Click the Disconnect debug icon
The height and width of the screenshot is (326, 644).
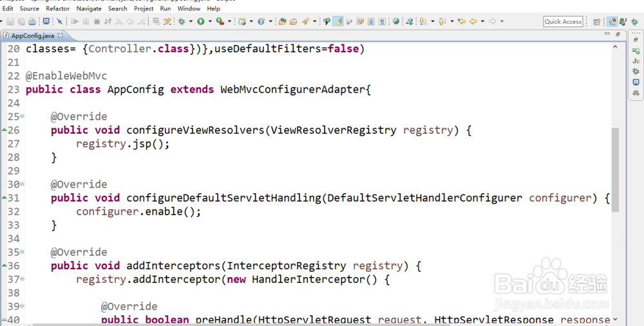tap(108, 21)
